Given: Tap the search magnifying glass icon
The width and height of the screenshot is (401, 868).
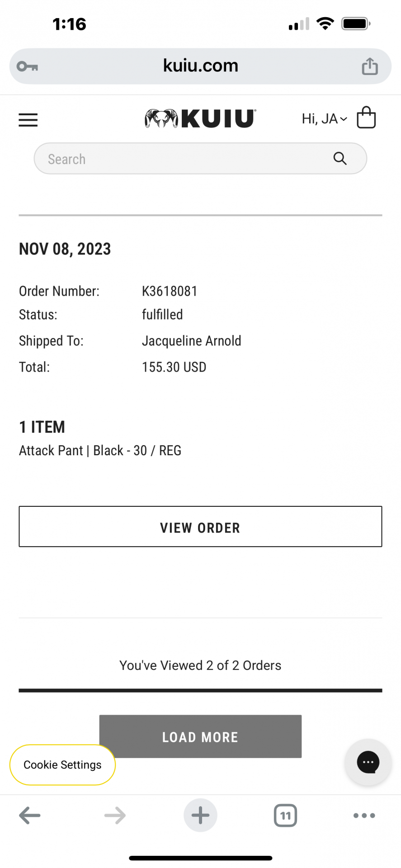Looking at the screenshot, I should (340, 159).
